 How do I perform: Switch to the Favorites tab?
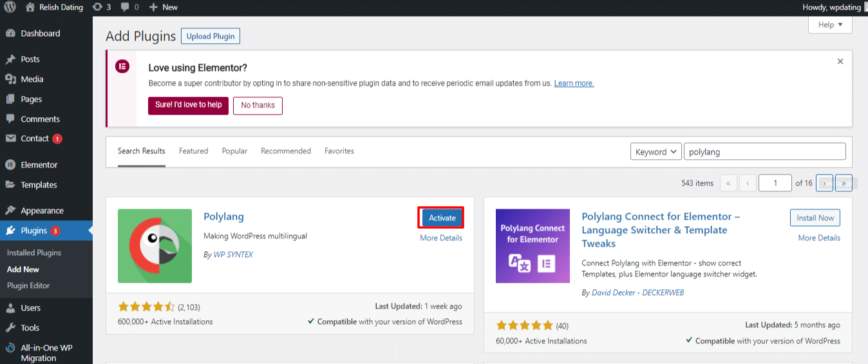click(339, 151)
